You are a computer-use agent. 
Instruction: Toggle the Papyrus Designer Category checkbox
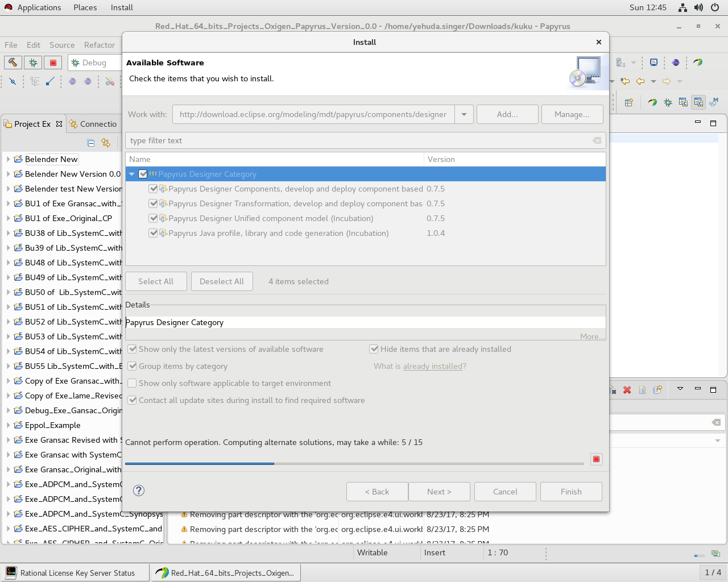pyautogui.click(x=143, y=174)
